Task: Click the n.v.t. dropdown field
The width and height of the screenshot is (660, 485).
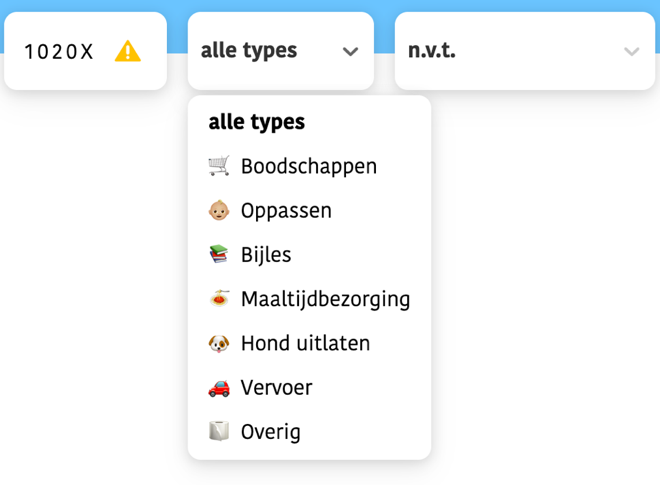Action: pos(525,51)
